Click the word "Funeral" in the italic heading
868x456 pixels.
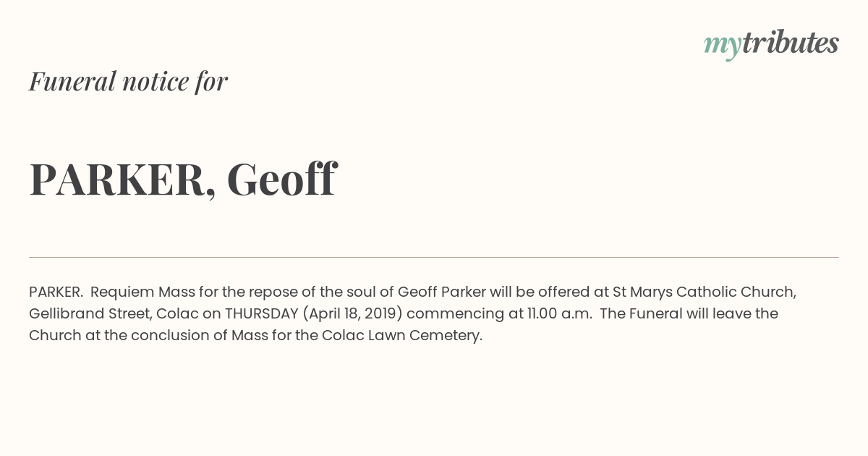coord(72,81)
